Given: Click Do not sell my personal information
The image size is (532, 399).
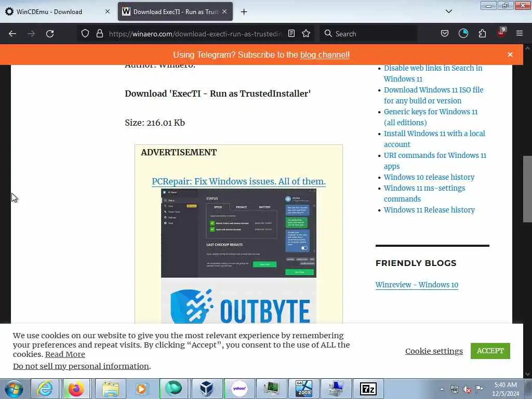Looking at the screenshot, I should pos(81,366).
